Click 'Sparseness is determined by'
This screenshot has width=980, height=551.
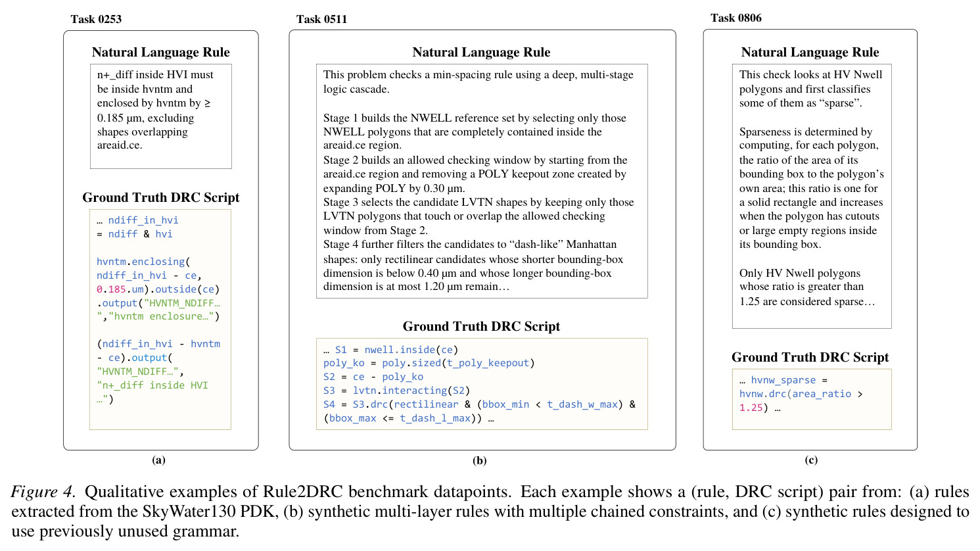tap(806, 132)
